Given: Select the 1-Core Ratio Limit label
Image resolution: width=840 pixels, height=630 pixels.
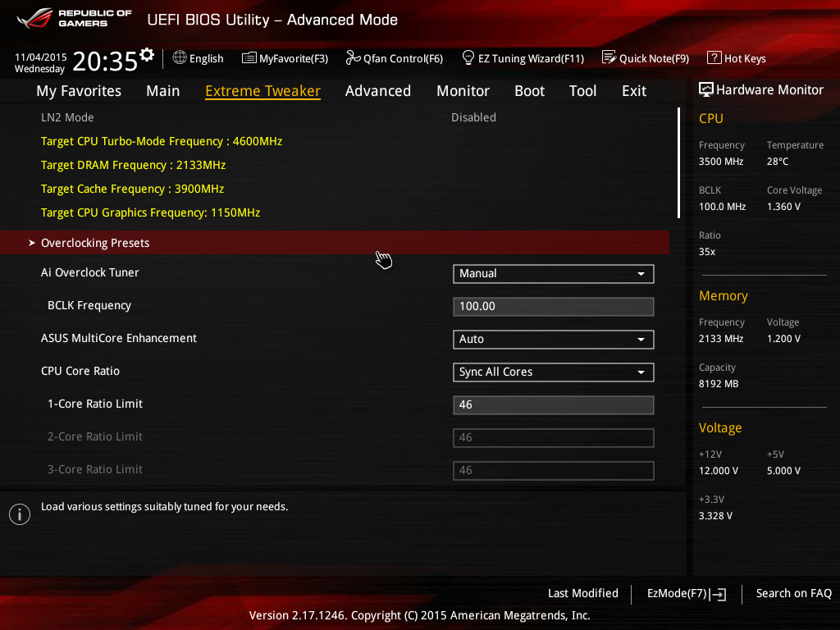Looking at the screenshot, I should [x=95, y=404].
